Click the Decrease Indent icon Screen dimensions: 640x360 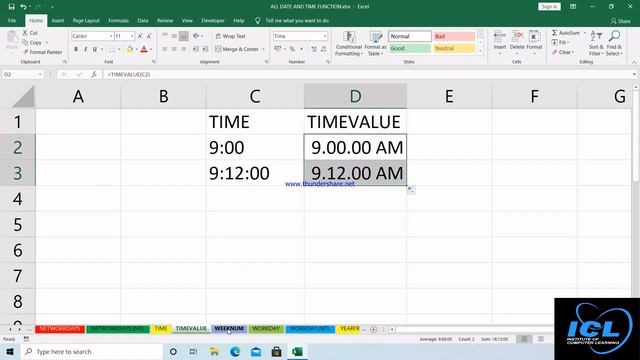196,49
